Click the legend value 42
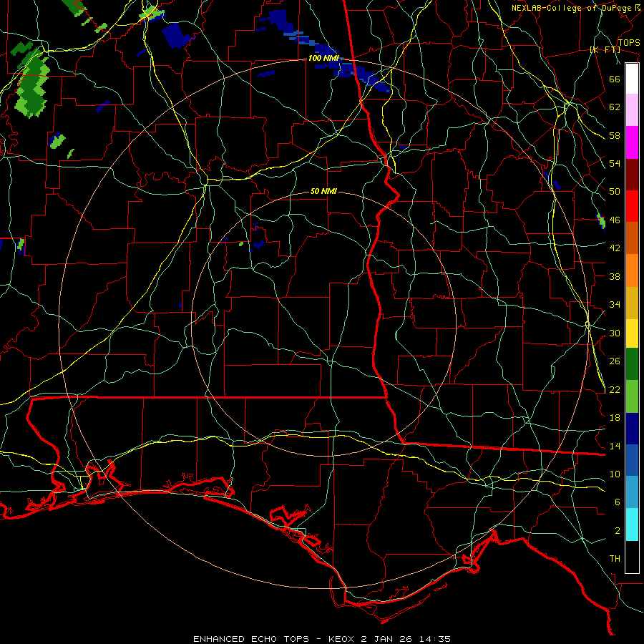The height and width of the screenshot is (644, 644). click(615, 248)
